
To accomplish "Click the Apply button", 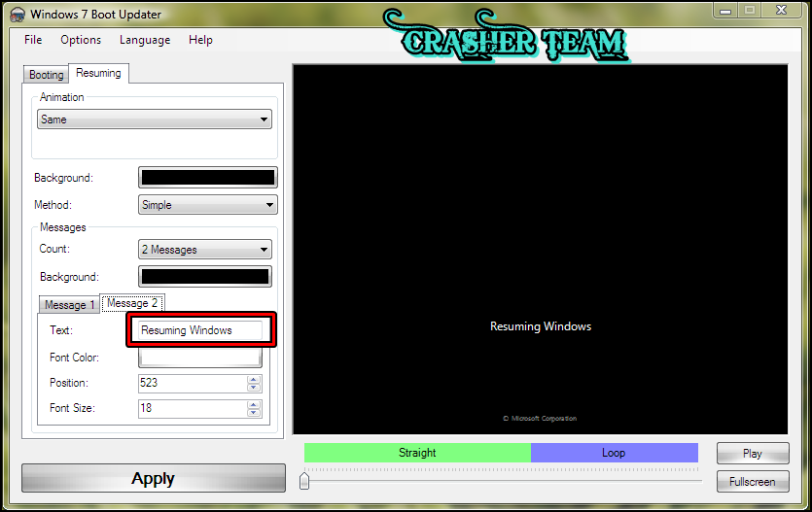I will [154, 478].
